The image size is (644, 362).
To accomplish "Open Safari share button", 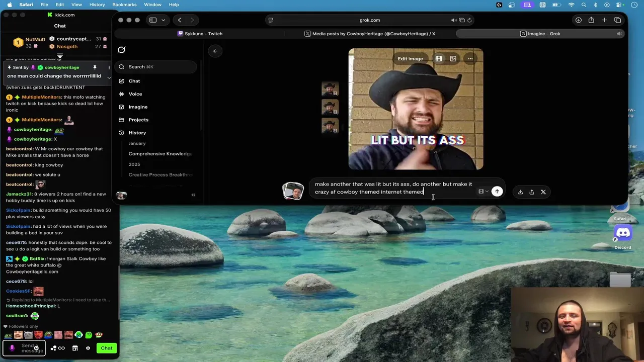I will pos(591,20).
